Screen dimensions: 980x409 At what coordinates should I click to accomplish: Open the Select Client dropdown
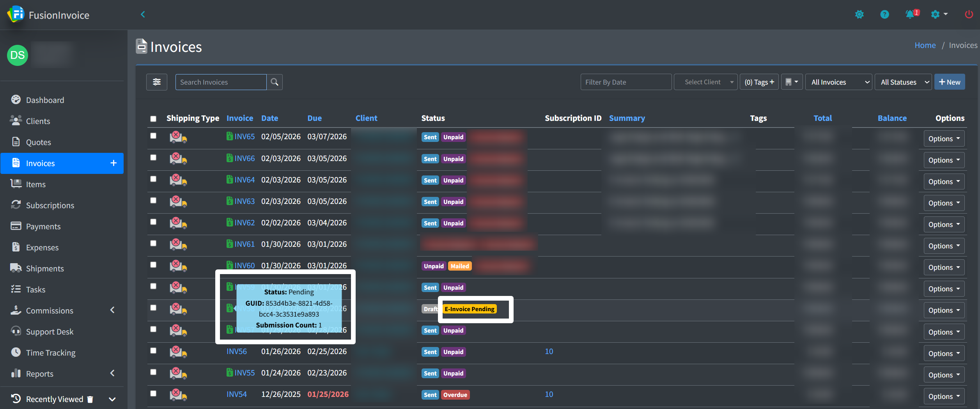click(705, 82)
